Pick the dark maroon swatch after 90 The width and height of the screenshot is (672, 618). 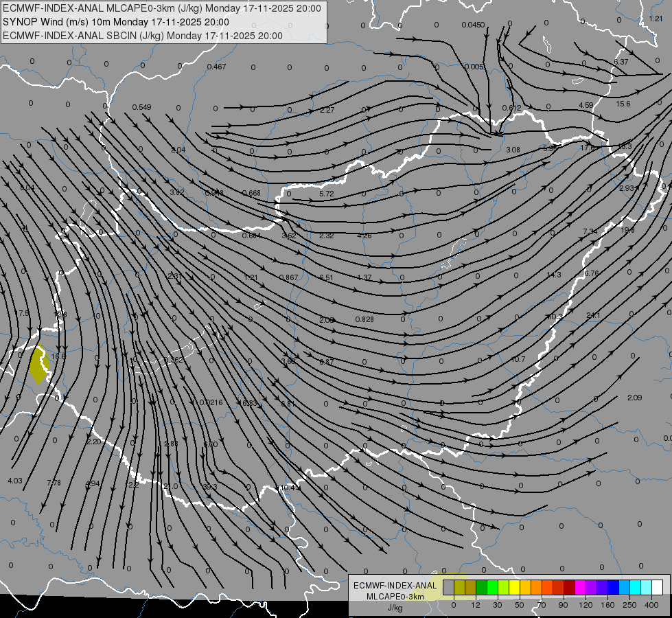pos(570,587)
